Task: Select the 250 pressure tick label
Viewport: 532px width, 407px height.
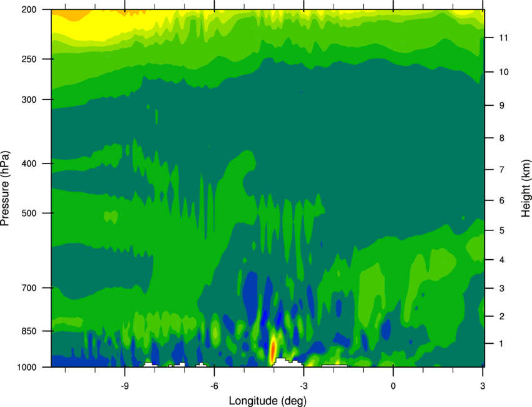Action: 29,59
